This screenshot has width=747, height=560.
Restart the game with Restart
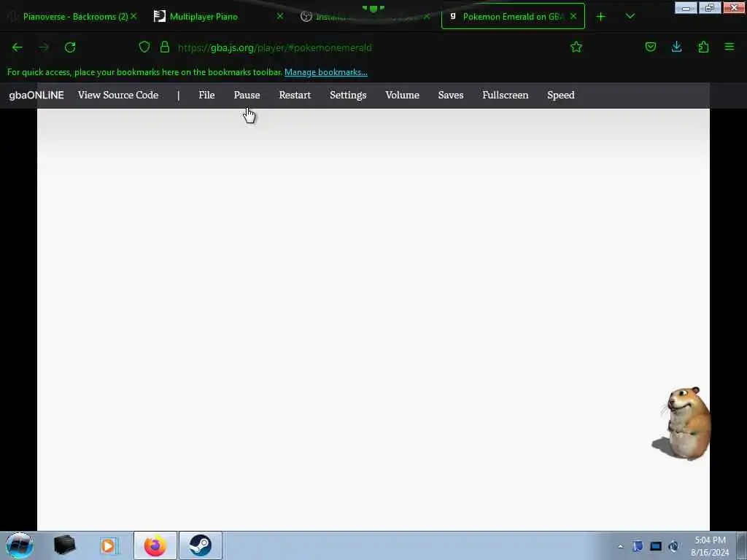coord(295,96)
